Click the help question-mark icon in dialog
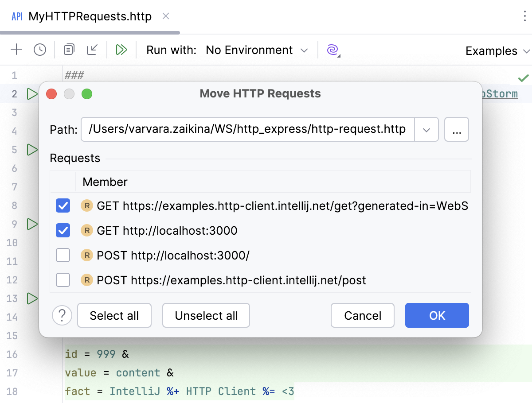This screenshot has width=532, height=403. (62, 315)
